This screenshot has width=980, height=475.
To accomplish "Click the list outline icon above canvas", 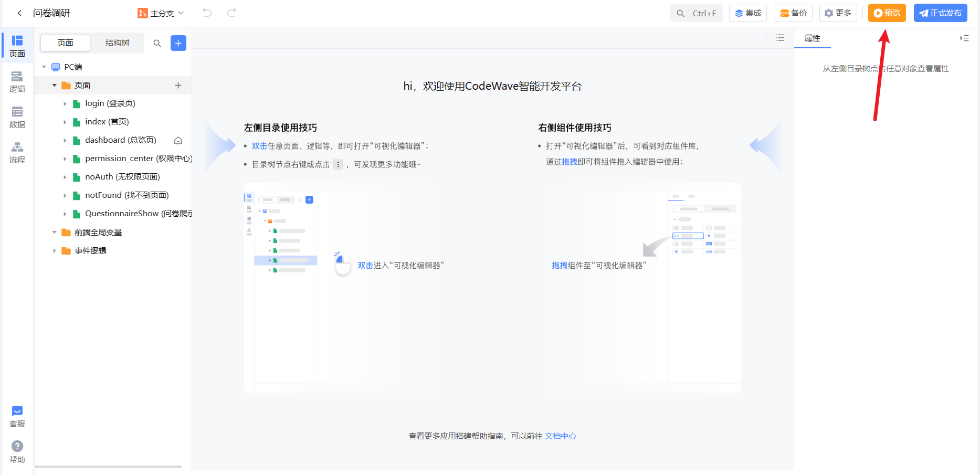I will (x=780, y=38).
